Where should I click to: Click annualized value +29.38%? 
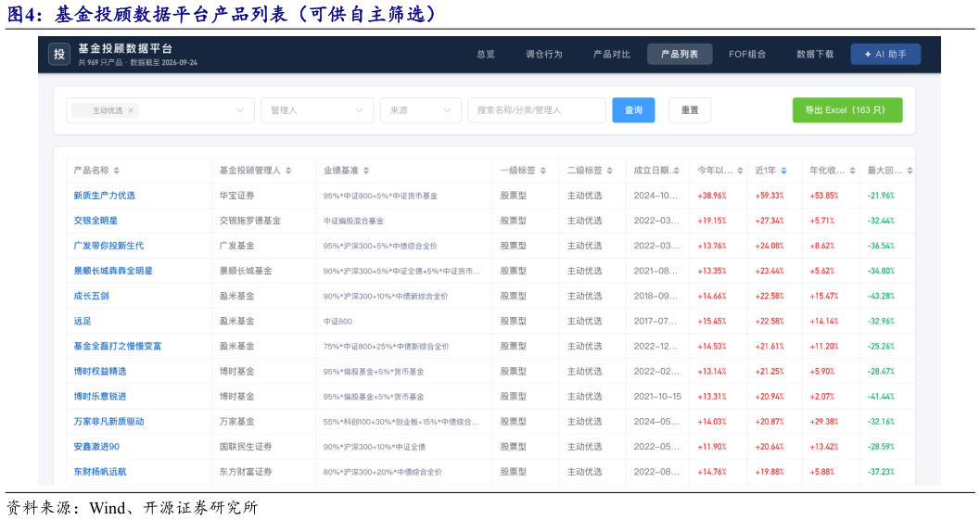(823, 421)
